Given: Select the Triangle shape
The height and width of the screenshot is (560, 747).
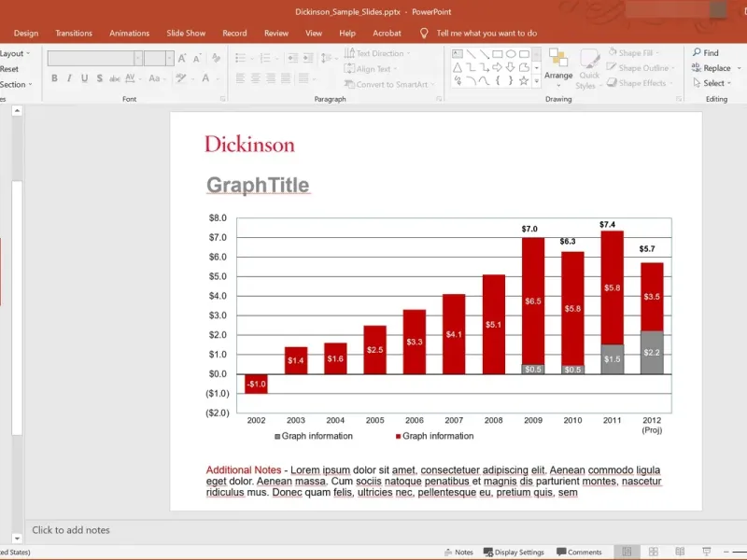Looking at the screenshot, I should pos(458,67).
